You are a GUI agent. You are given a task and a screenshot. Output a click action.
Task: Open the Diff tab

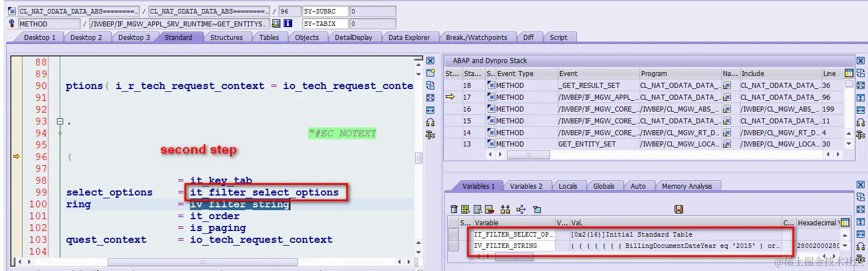tap(528, 37)
